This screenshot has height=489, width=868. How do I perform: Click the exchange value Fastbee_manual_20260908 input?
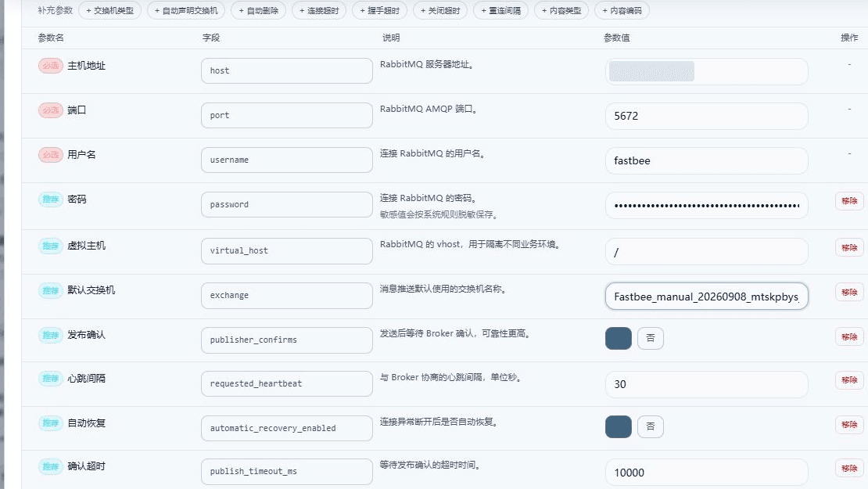706,297
